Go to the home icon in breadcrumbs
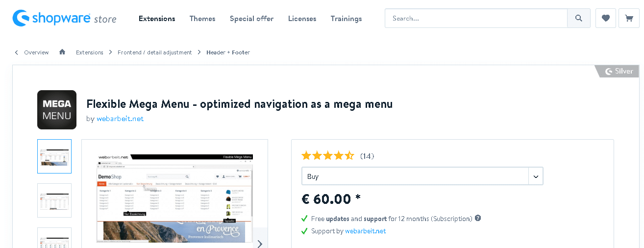644x248 pixels. click(x=62, y=52)
